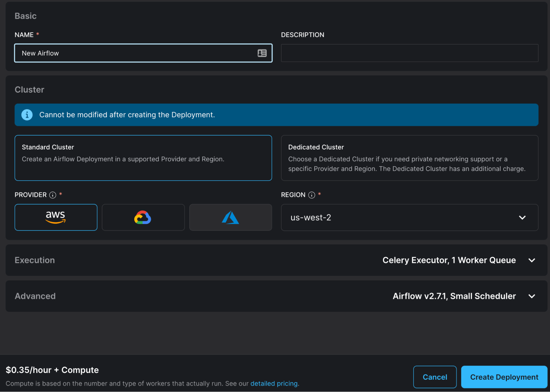Click the autofill card icon in Name field

(x=262, y=53)
